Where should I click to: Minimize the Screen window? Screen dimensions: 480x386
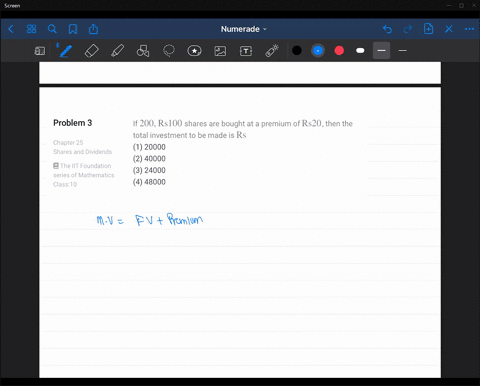point(449,6)
